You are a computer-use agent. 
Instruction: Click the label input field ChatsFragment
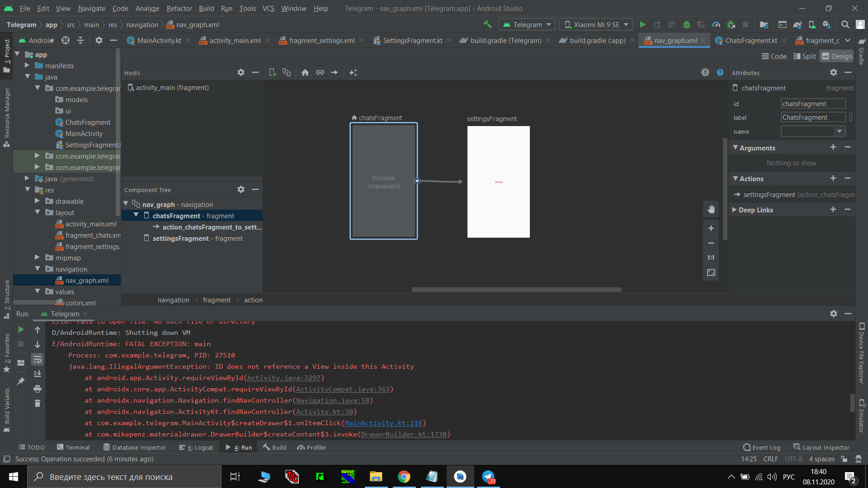813,117
